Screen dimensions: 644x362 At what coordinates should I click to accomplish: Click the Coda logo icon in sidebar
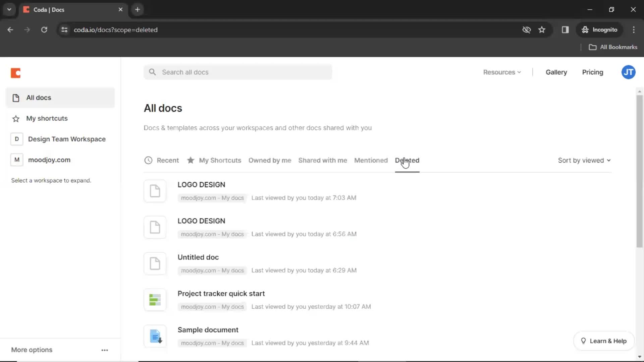[x=15, y=73]
